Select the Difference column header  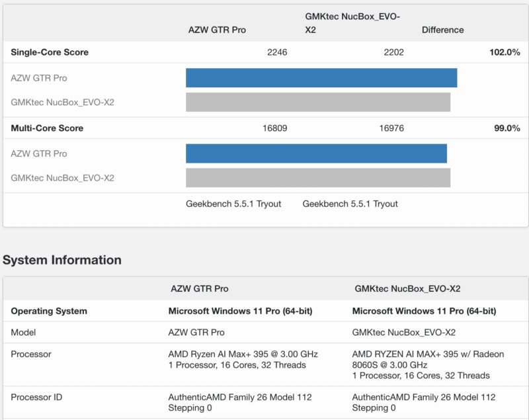tap(443, 30)
